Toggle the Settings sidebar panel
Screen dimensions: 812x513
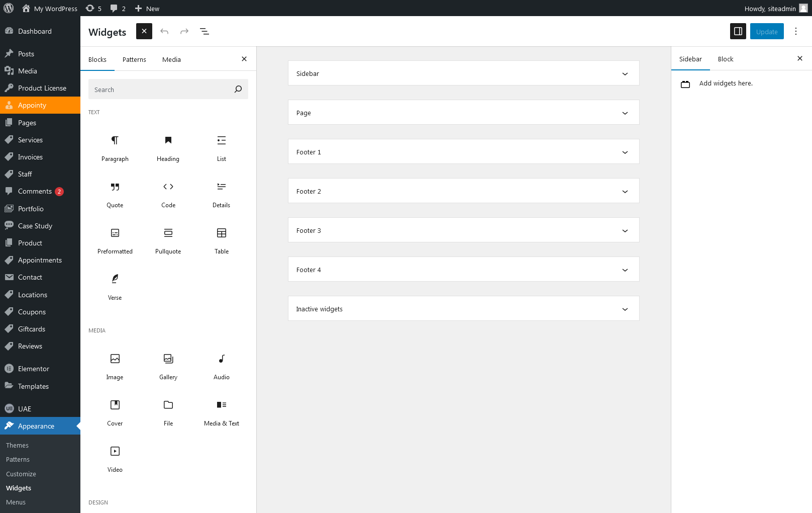pos(738,32)
